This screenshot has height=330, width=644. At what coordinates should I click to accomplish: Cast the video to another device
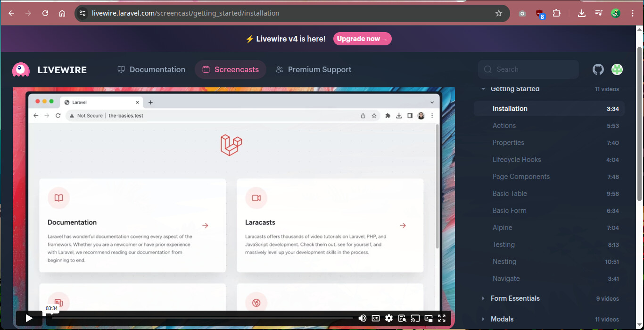coord(415,318)
